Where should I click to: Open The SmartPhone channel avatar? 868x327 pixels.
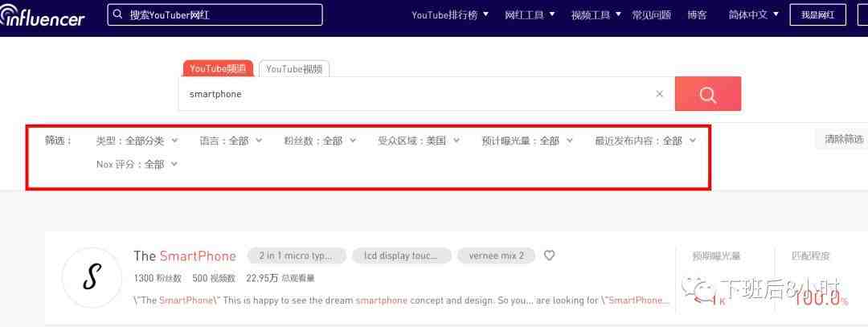pos(92,278)
